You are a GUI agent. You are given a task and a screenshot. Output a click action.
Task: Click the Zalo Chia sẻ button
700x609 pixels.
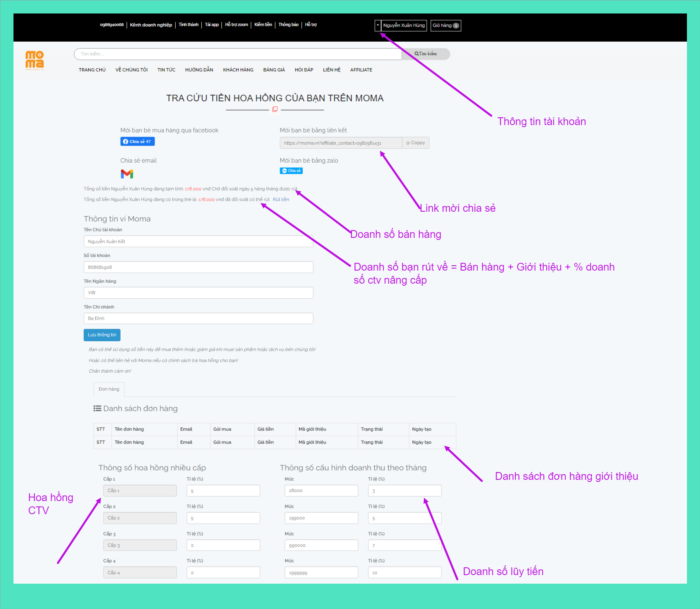click(291, 171)
